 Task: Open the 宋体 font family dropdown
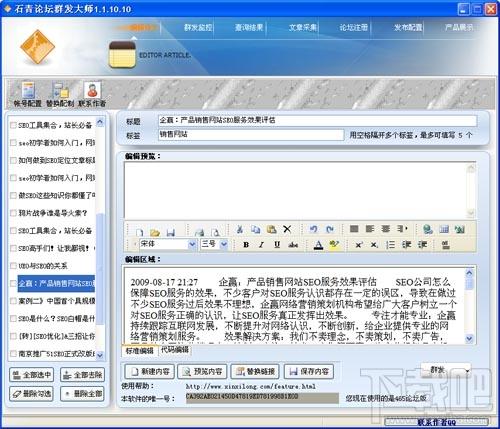pyautogui.click(x=192, y=244)
